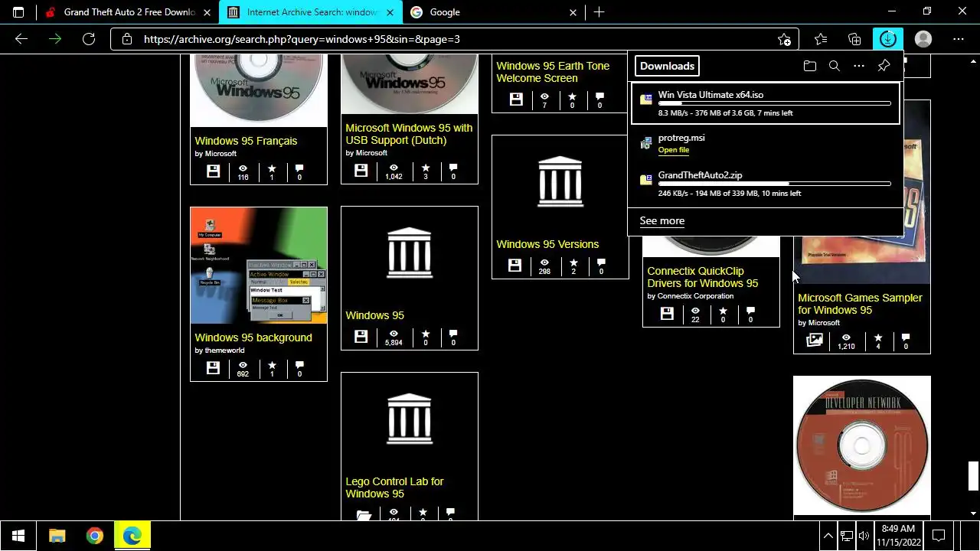Click software icon on Connectix QuickClip Drivers
The height and width of the screenshot is (551, 980).
coord(667,314)
